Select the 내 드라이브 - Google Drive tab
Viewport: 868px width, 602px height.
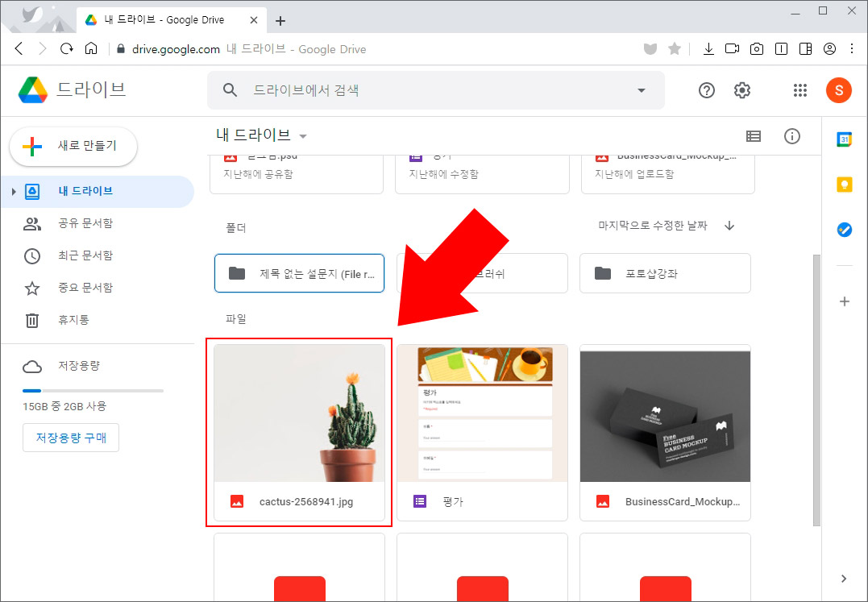tap(171, 20)
